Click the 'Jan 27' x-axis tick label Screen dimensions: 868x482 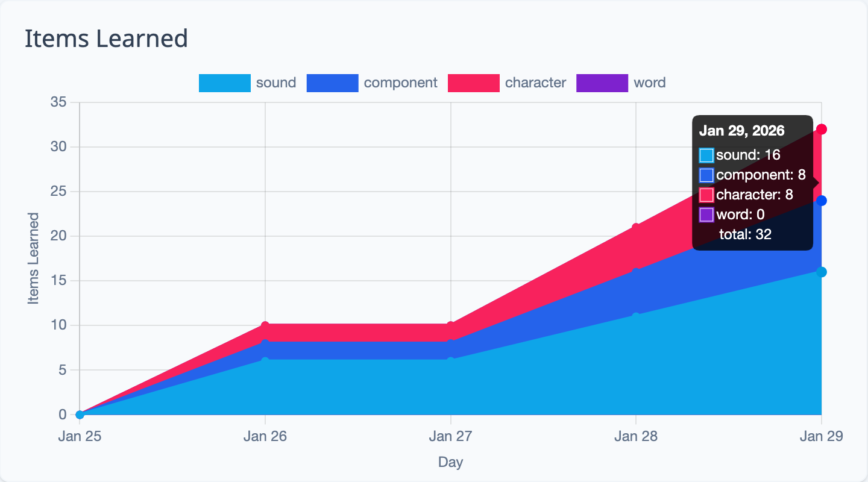[x=450, y=437]
